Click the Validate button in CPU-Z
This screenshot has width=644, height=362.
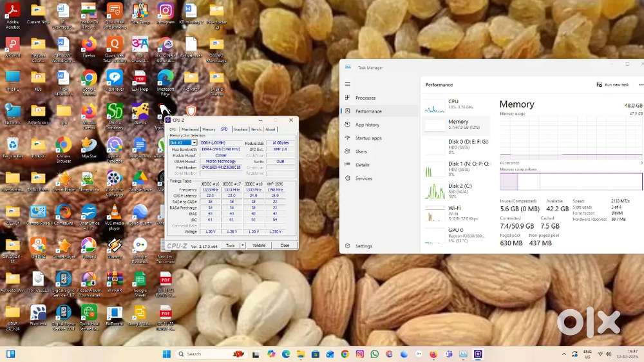[x=259, y=245]
